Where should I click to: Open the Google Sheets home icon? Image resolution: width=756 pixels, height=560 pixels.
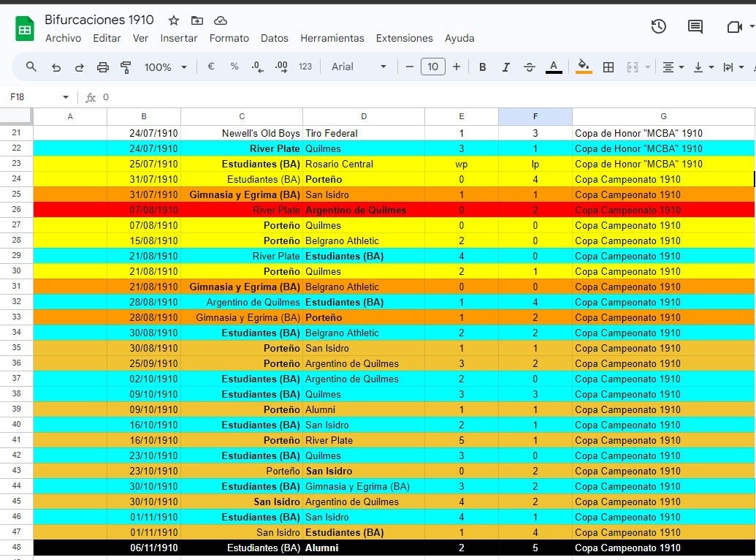pyautogui.click(x=25, y=29)
